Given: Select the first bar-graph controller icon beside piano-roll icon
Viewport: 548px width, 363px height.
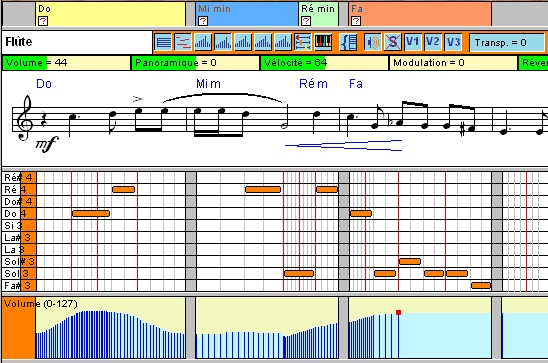Looking at the screenshot, I should [x=203, y=42].
